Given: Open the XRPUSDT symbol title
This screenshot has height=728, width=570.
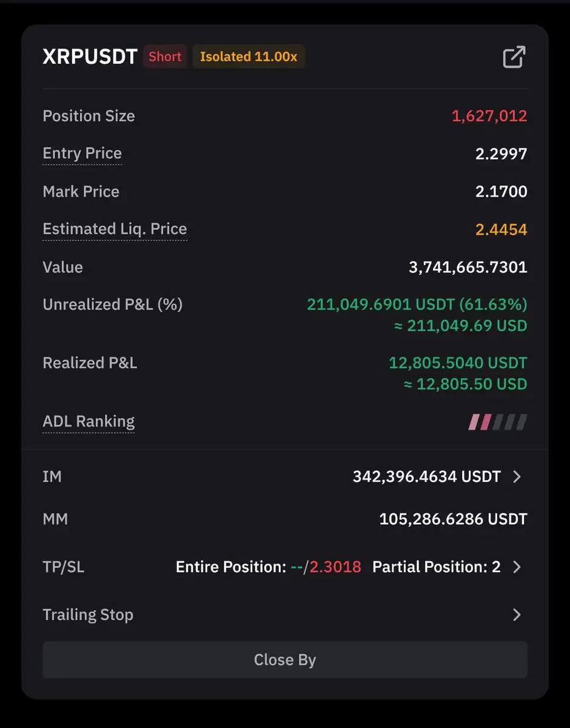Looking at the screenshot, I should [90, 56].
